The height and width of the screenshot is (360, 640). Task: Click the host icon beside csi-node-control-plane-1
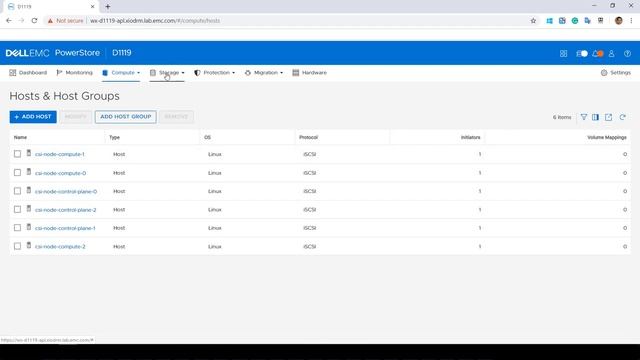pyautogui.click(x=29, y=227)
